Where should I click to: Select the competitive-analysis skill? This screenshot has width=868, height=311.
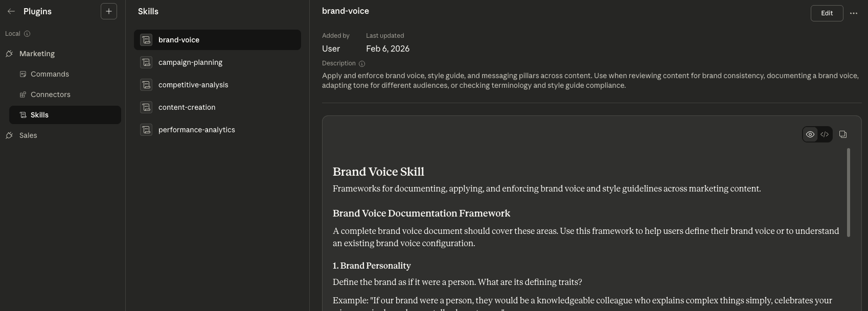pos(193,85)
